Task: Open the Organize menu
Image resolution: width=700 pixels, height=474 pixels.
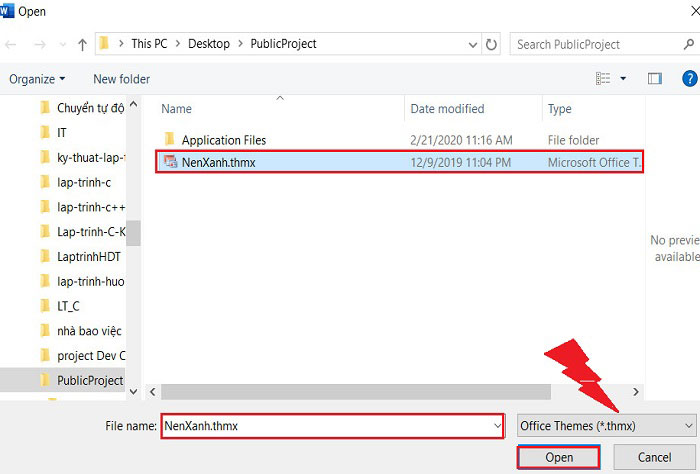Action: click(37, 78)
